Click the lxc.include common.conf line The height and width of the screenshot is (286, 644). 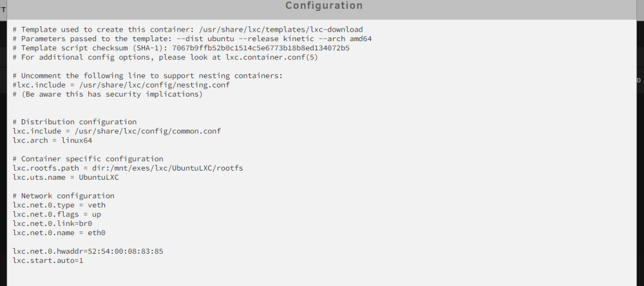(117, 131)
